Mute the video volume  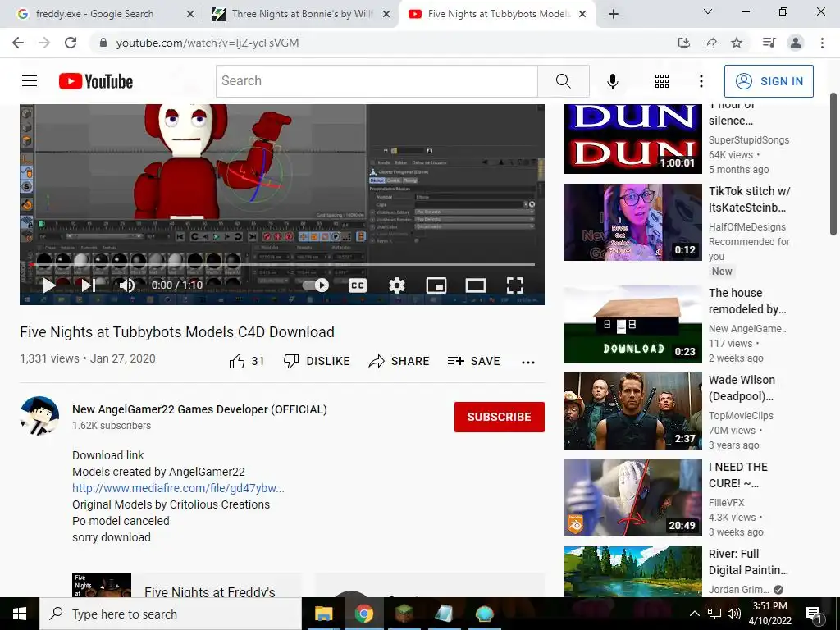[127, 285]
